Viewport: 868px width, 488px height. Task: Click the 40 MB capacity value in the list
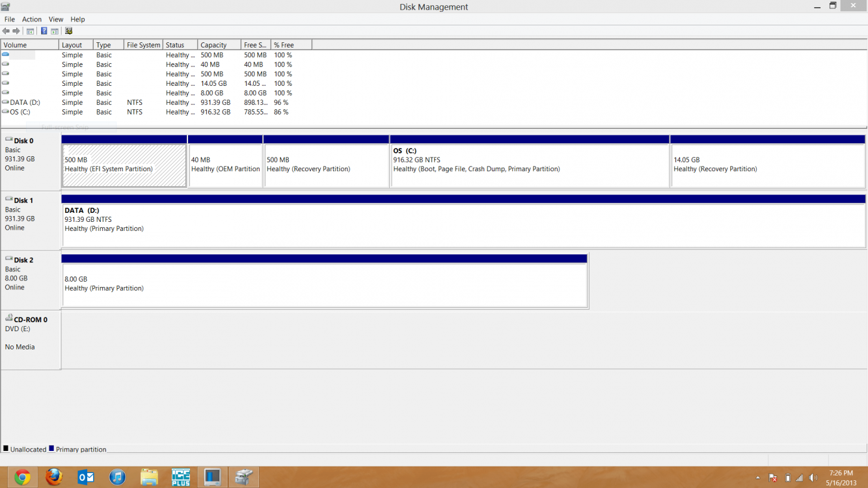tap(210, 64)
